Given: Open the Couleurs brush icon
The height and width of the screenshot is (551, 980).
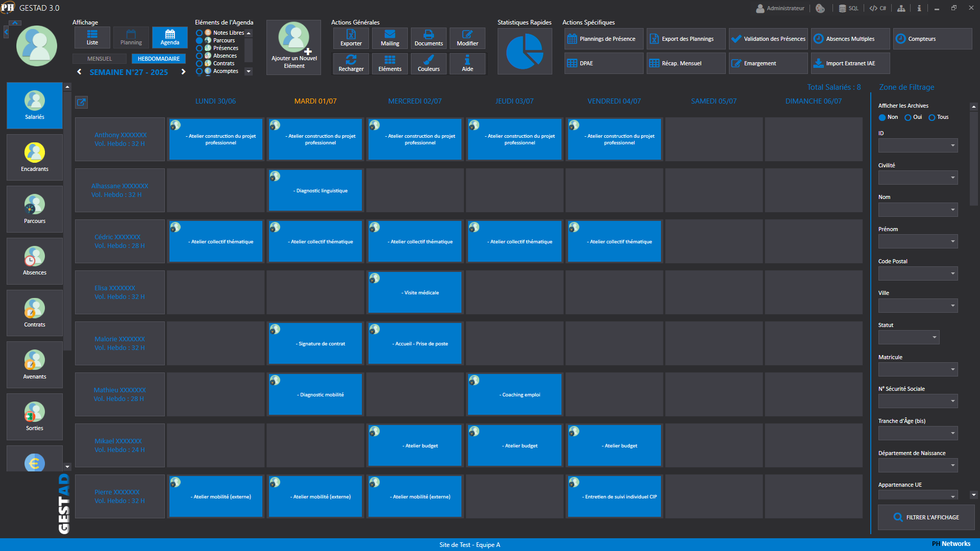Looking at the screenshot, I should (429, 64).
